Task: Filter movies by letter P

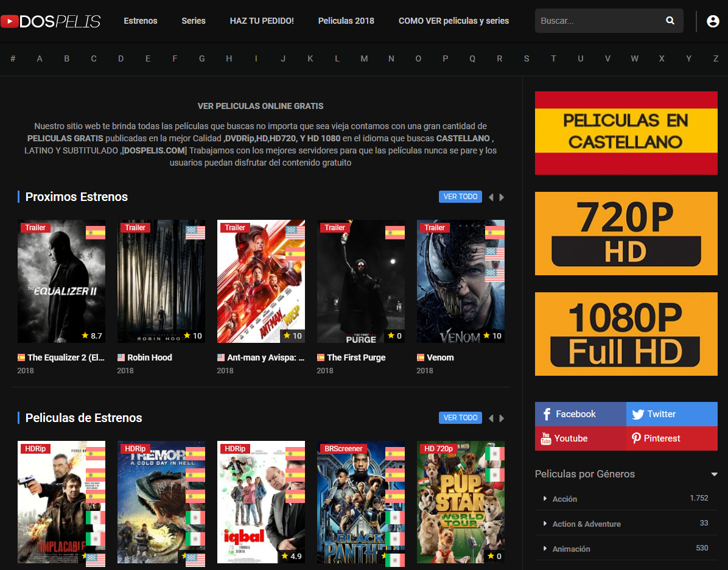Action: point(445,58)
